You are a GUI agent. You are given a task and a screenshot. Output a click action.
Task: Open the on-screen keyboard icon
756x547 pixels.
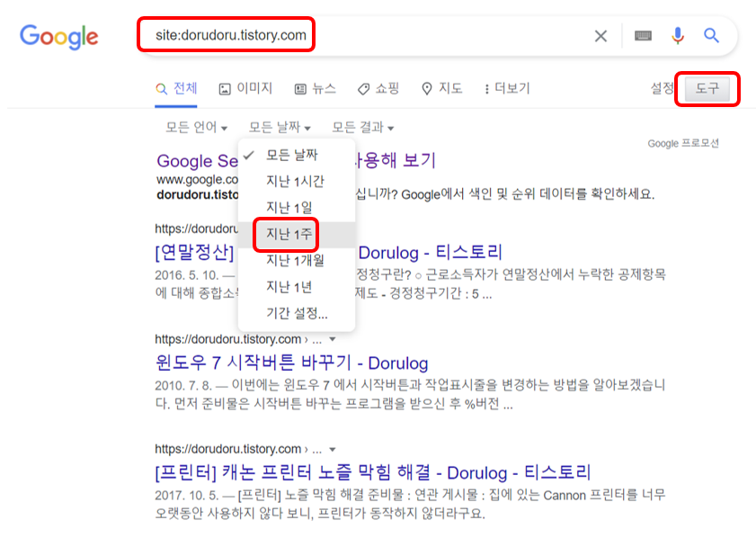[x=643, y=36]
